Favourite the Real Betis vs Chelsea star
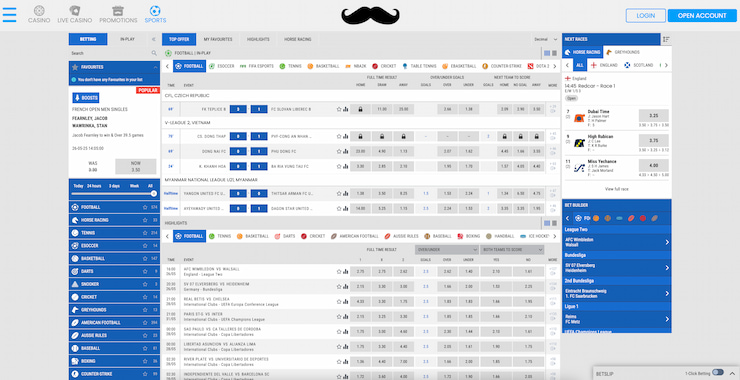Viewport: 740px width, 380px height. click(338, 302)
